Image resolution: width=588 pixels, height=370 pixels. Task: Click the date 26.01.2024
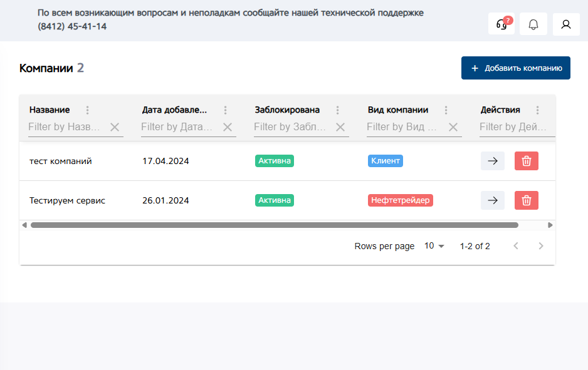[165, 200]
